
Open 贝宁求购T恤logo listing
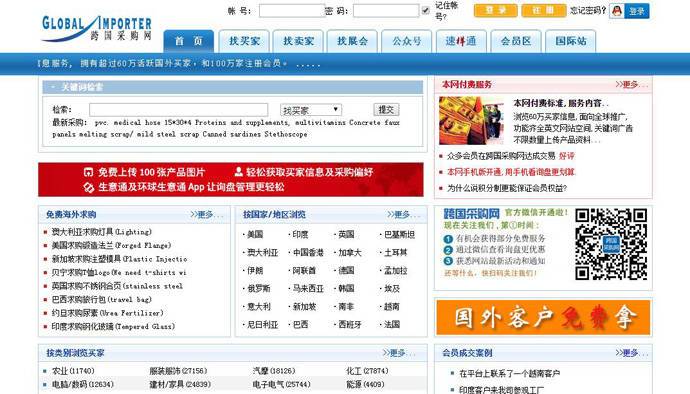119,272
